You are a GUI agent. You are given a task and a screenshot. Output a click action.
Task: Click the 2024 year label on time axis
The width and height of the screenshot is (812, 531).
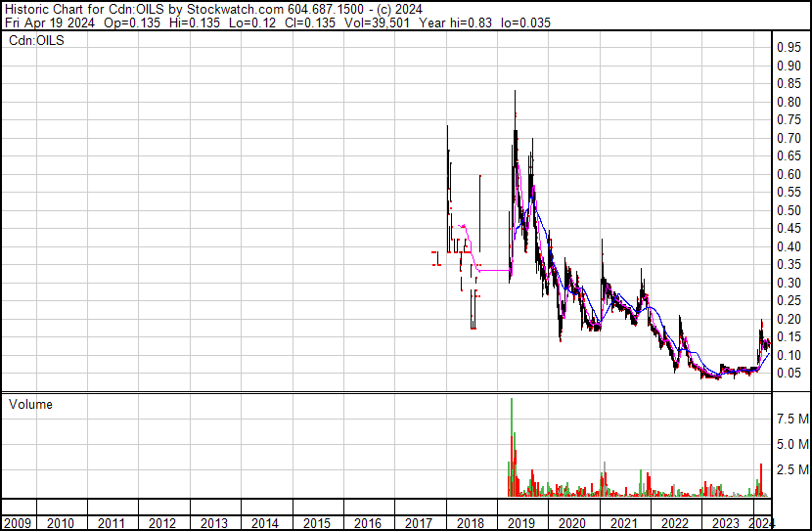click(762, 523)
